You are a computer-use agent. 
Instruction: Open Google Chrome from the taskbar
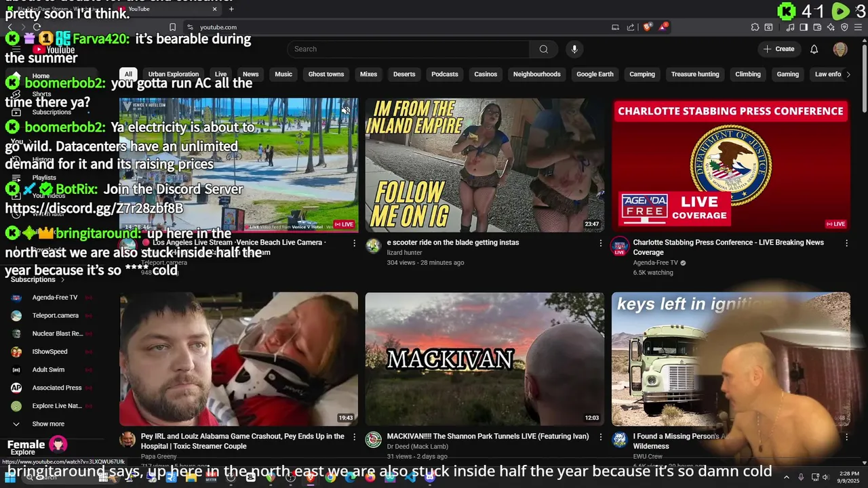coord(330,477)
